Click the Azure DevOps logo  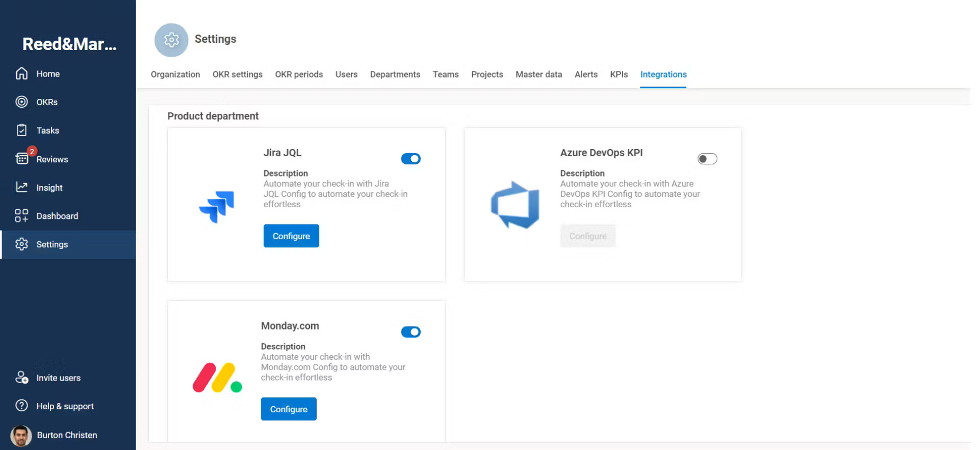click(x=515, y=205)
